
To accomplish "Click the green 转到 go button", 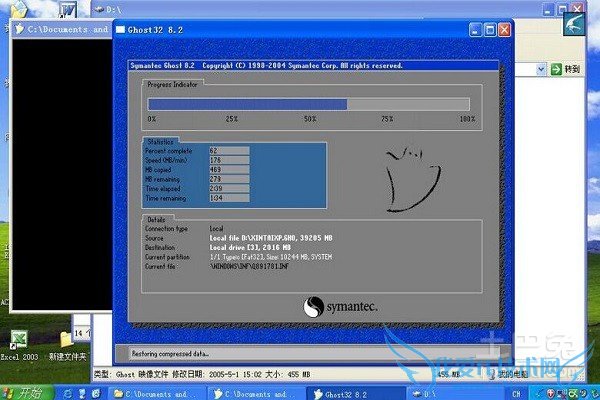I will click(566, 69).
